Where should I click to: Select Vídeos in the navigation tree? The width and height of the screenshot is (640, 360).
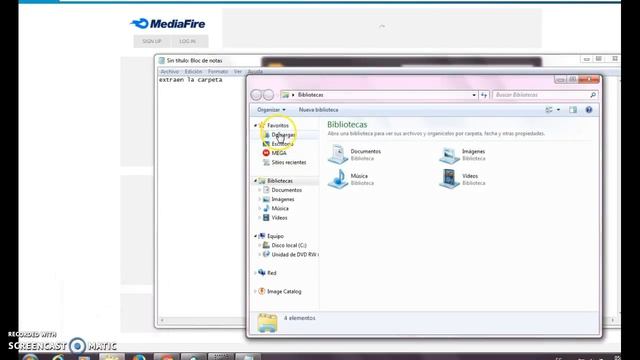click(279, 218)
